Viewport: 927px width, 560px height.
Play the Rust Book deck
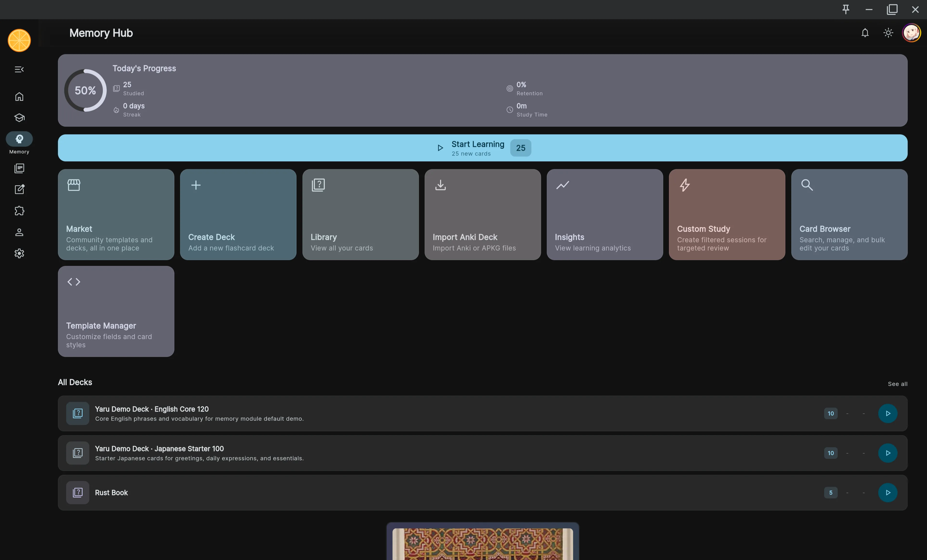(887, 493)
